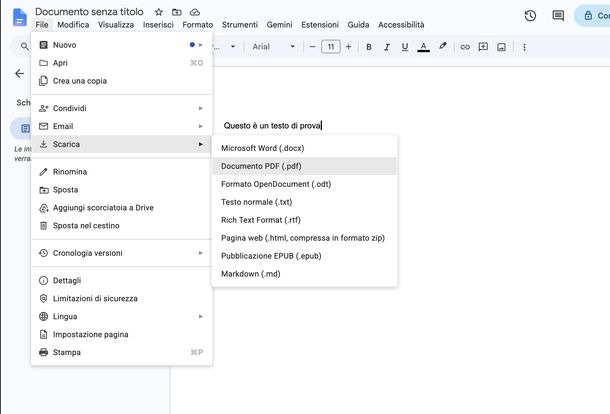Open the Arial font dropdown
This screenshot has height=414, width=610.
click(x=274, y=47)
